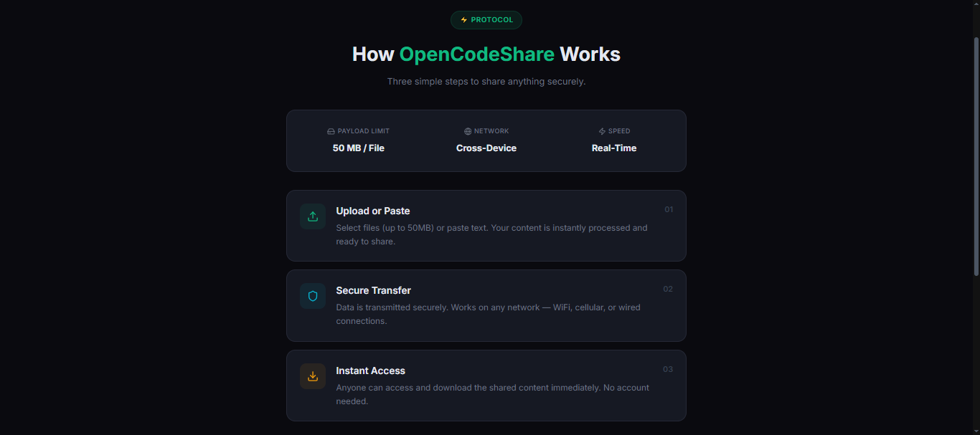The height and width of the screenshot is (435, 980).
Task: Open the Upload or Paste step card
Action: (x=486, y=225)
